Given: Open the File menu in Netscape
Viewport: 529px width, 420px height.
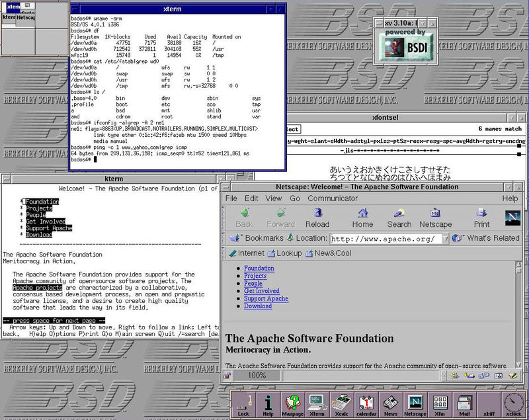Looking at the screenshot, I should pos(231,198).
